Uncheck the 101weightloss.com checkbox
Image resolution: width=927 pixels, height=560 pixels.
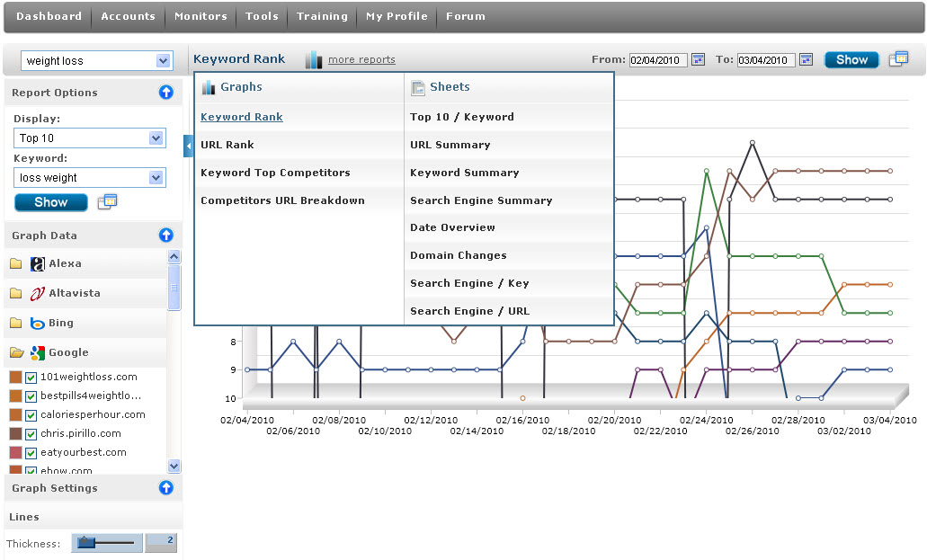coord(32,378)
